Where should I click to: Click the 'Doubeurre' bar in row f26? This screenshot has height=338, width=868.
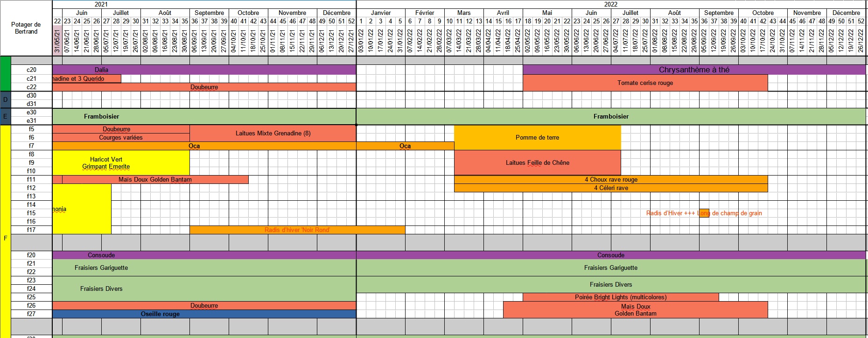[204, 306]
